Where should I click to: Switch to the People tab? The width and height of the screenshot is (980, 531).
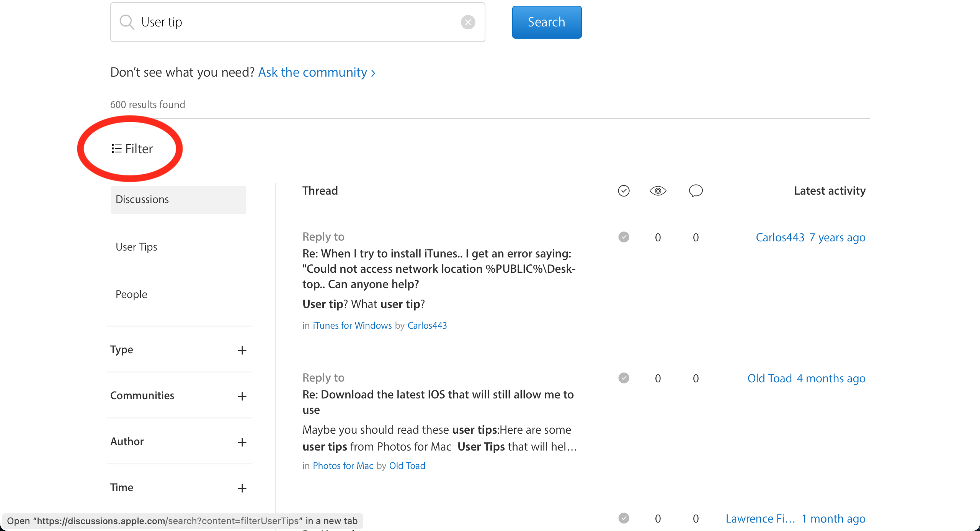[x=131, y=295]
